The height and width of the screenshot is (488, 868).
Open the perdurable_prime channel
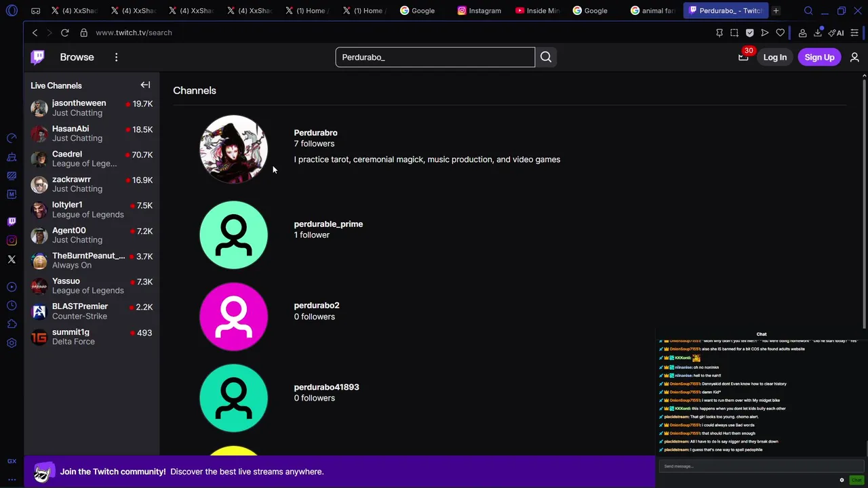328,224
